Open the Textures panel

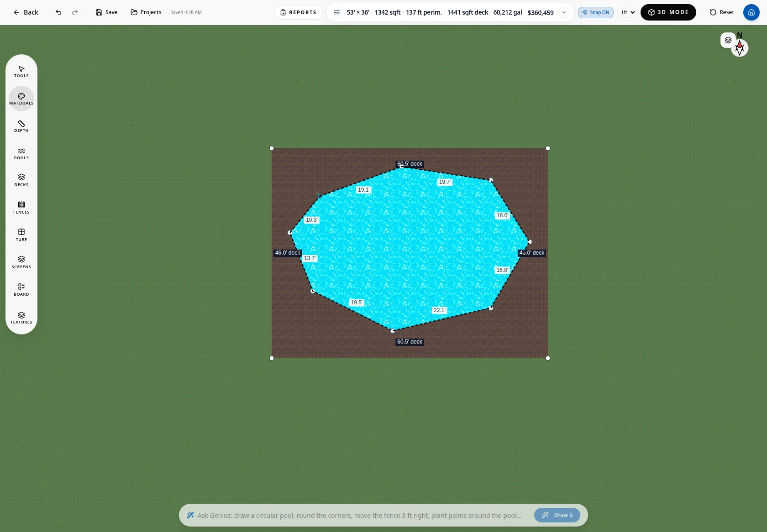pyautogui.click(x=21, y=318)
